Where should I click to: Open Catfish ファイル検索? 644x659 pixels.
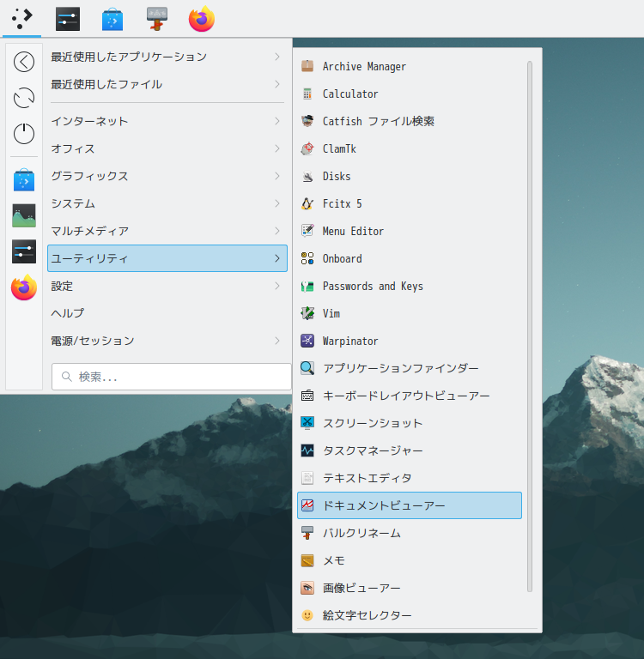click(410, 121)
